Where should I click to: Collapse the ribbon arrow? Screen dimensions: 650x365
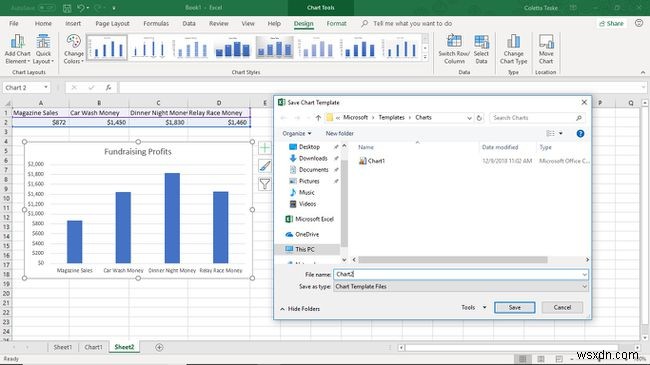point(643,72)
